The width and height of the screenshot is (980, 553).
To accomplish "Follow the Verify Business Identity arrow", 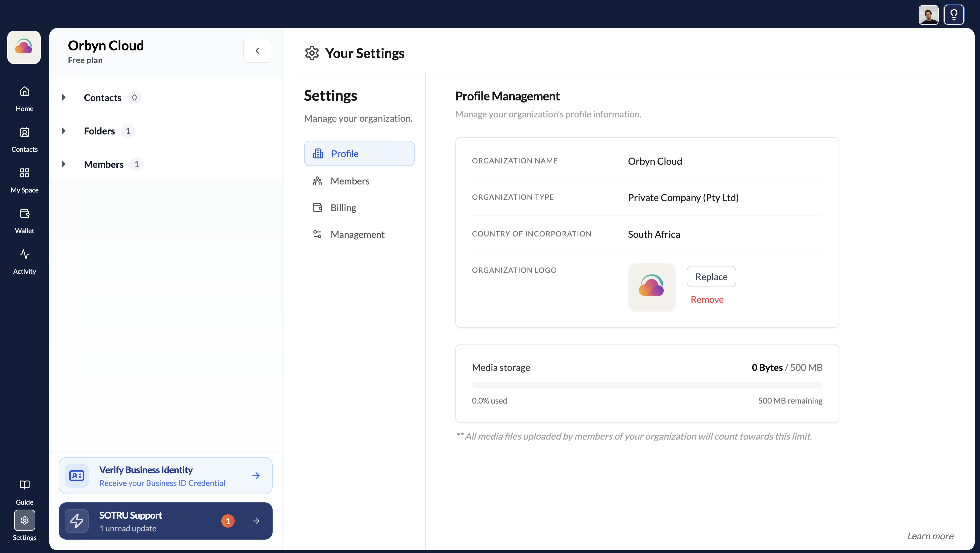I will pyautogui.click(x=256, y=475).
